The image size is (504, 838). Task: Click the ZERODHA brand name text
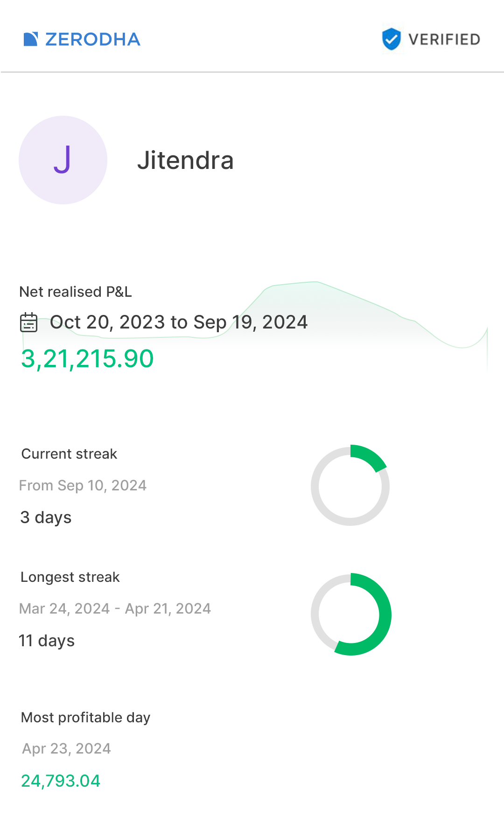click(x=93, y=39)
